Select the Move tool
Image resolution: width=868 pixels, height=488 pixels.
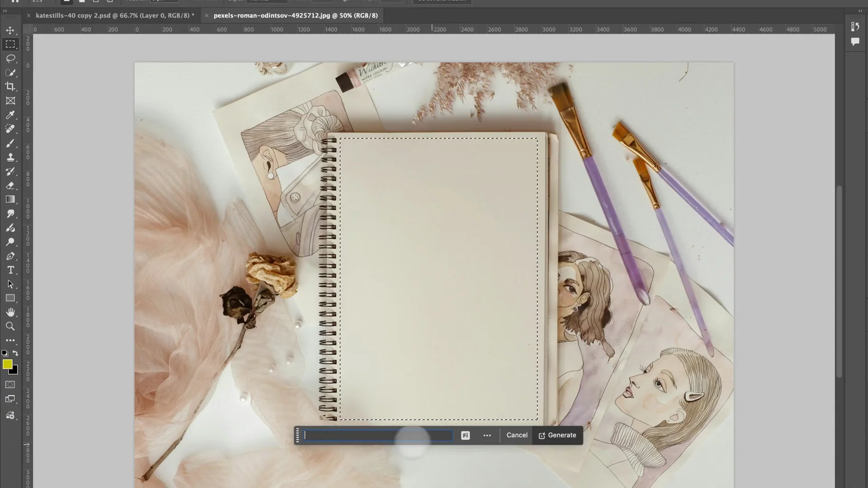point(10,30)
